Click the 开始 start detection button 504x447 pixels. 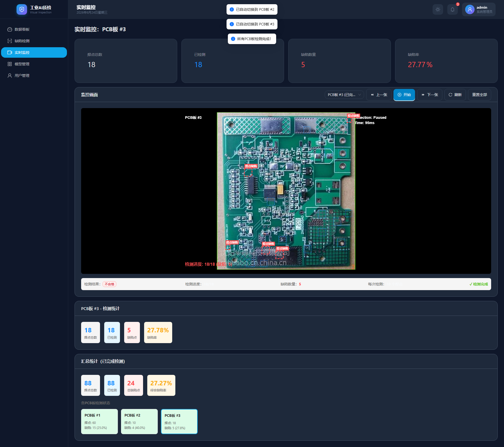[x=404, y=95]
